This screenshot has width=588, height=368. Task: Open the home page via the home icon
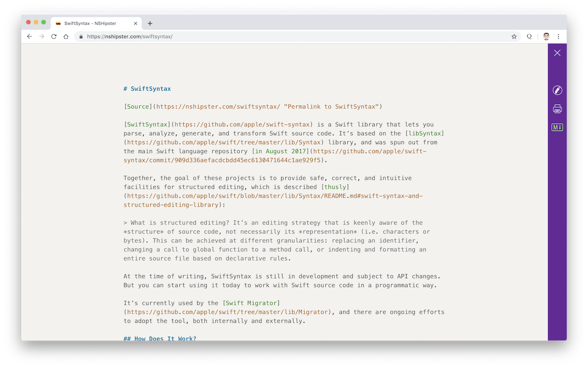point(66,36)
